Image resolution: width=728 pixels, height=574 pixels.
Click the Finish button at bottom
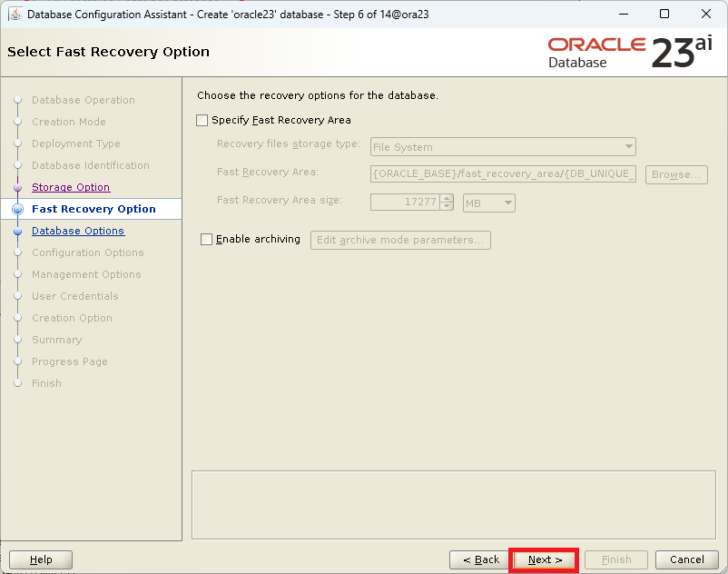point(616,559)
